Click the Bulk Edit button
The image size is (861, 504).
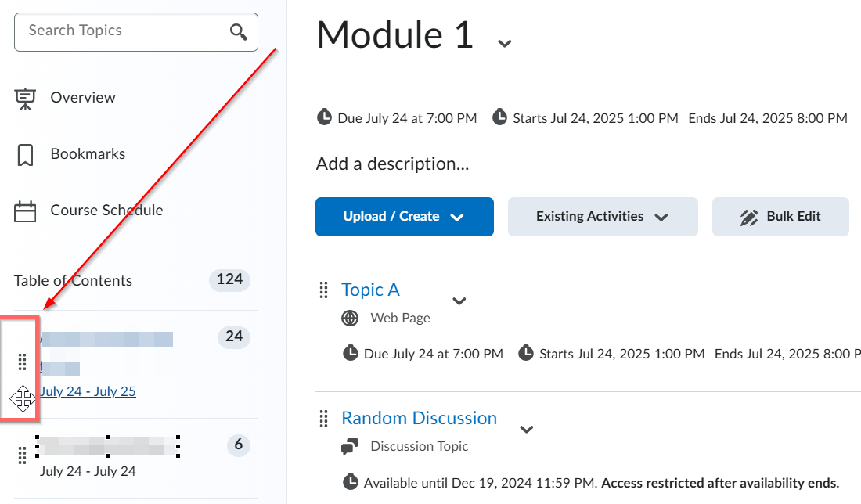[x=781, y=217]
